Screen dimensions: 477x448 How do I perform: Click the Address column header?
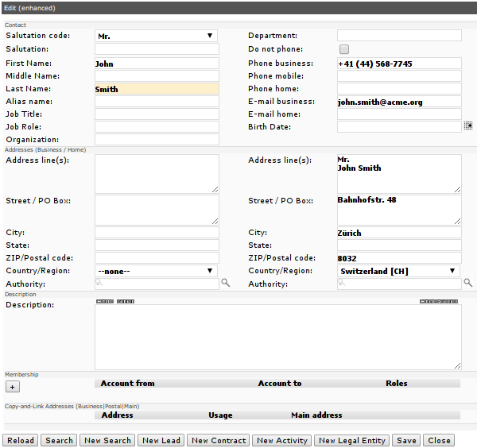(117, 415)
